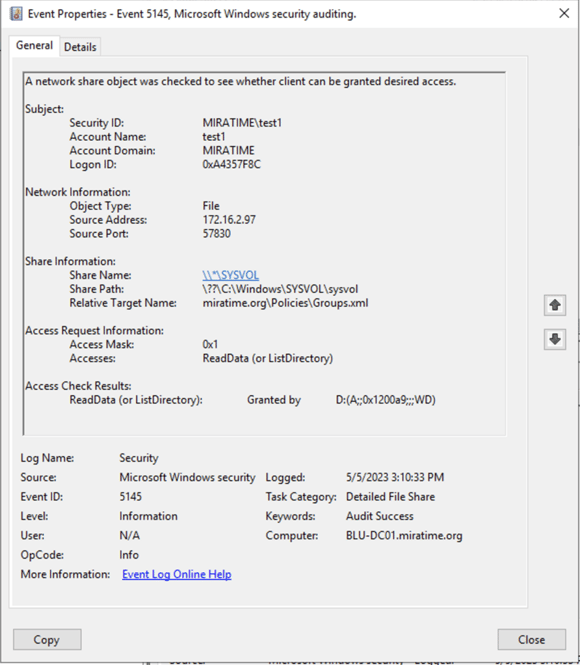Click the Log Name Security field
Image resolution: width=580 pixels, height=665 pixels.
[x=139, y=458]
